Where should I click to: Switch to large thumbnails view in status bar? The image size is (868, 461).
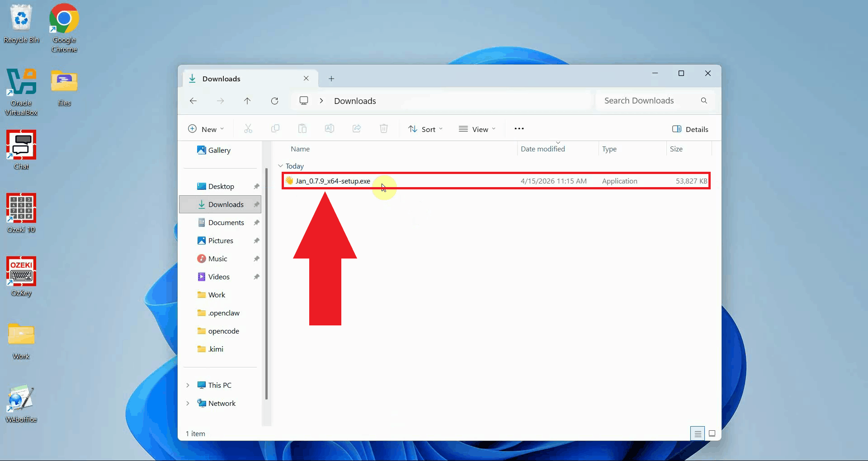(712, 433)
